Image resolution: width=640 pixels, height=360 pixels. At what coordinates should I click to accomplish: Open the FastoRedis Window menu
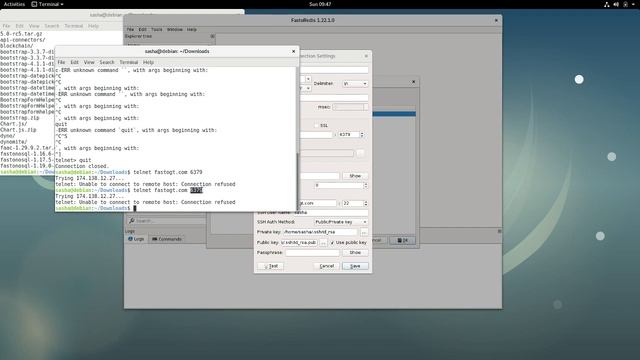pyautogui.click(x=175, y=29)
